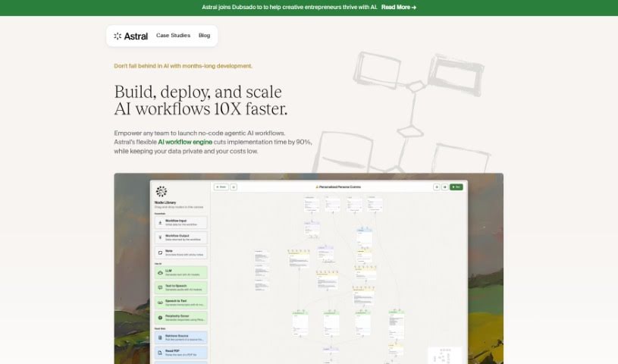Select the Speech to Text node icon
Viewport: 618px width, 364px height.
[x=160, y=303]
